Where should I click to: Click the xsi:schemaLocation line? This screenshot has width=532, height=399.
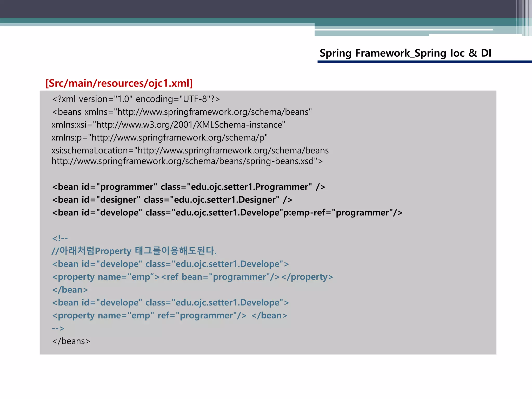click(x=190, y=150)
